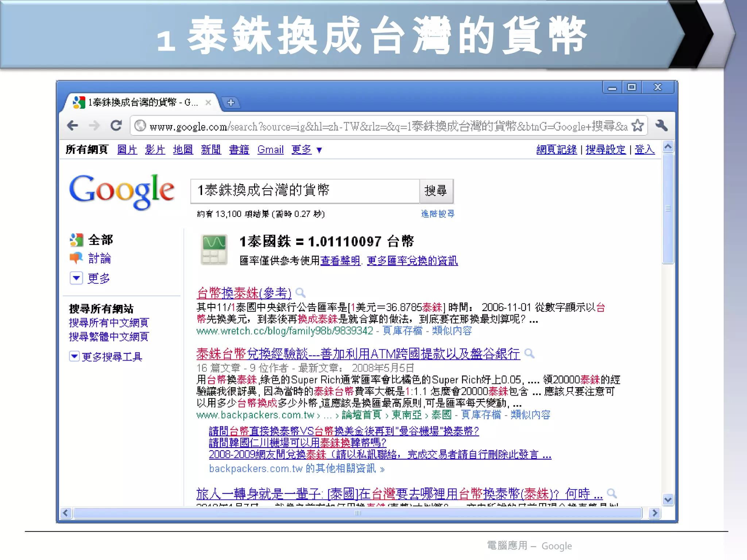Open the 網頁記錄 link
This screenshot has width=747, height=560.
tap(557, 149)
